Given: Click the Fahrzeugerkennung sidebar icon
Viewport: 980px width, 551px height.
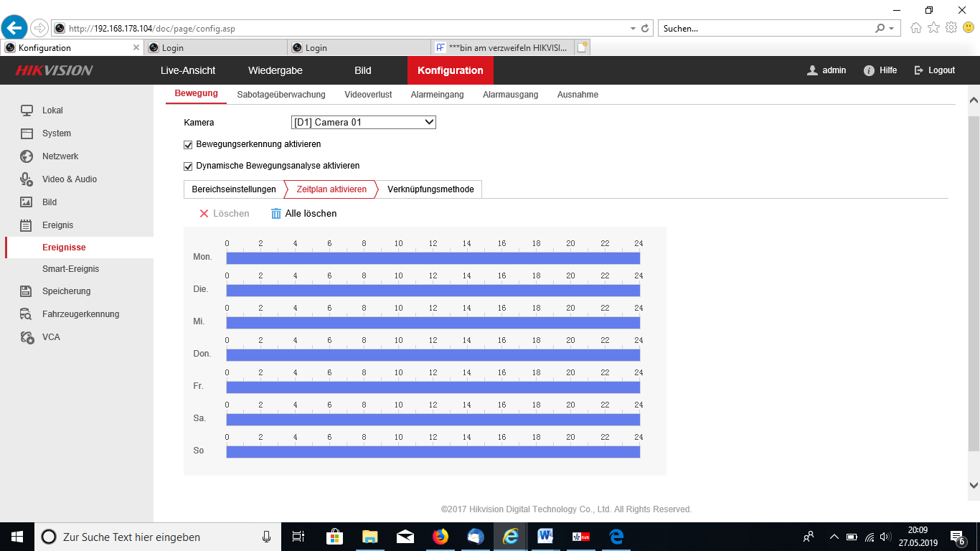Looking at the screenshot, I should click(27, 314).
